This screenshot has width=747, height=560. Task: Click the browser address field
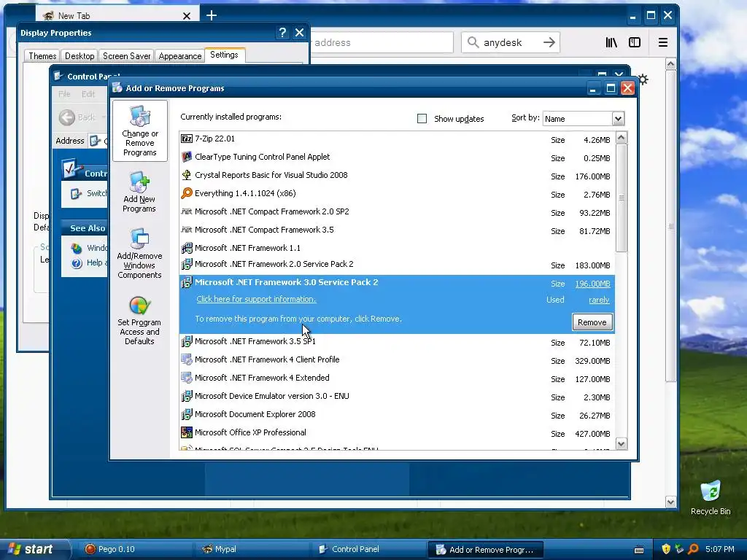pyautogui.click(x=381, y=42)
